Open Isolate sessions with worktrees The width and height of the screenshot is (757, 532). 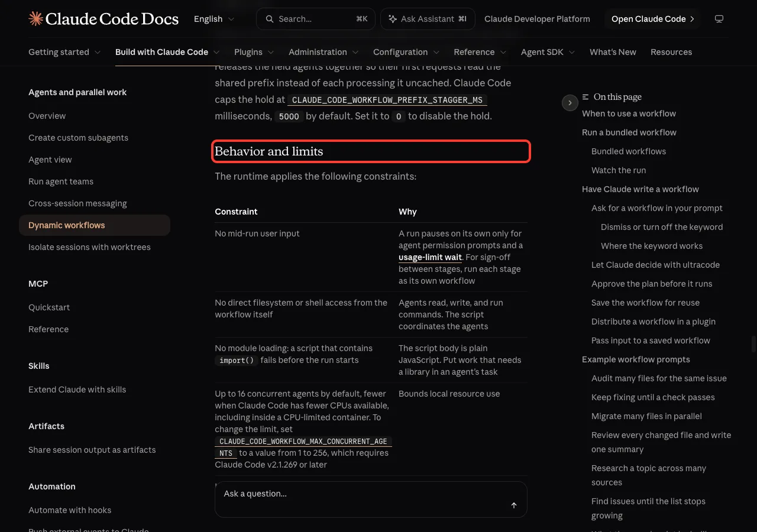click(x=89, y=247)
